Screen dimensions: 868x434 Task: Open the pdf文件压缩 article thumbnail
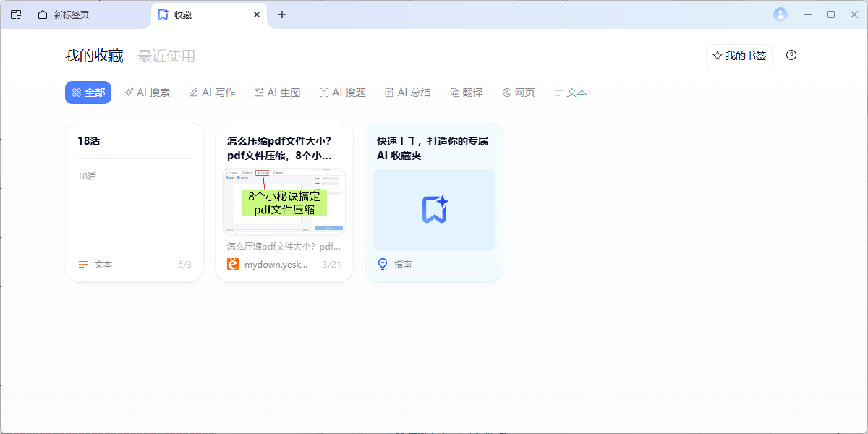[284, 201]
